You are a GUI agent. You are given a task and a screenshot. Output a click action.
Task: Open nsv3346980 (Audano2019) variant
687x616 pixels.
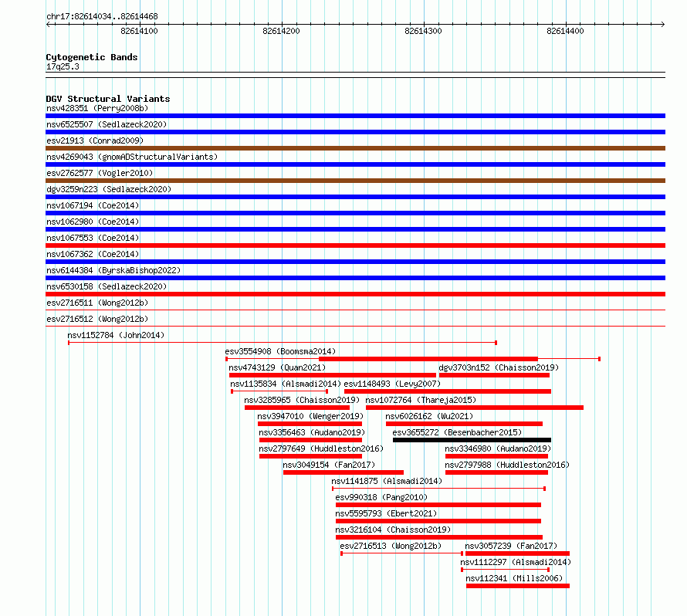click(498, 448)
